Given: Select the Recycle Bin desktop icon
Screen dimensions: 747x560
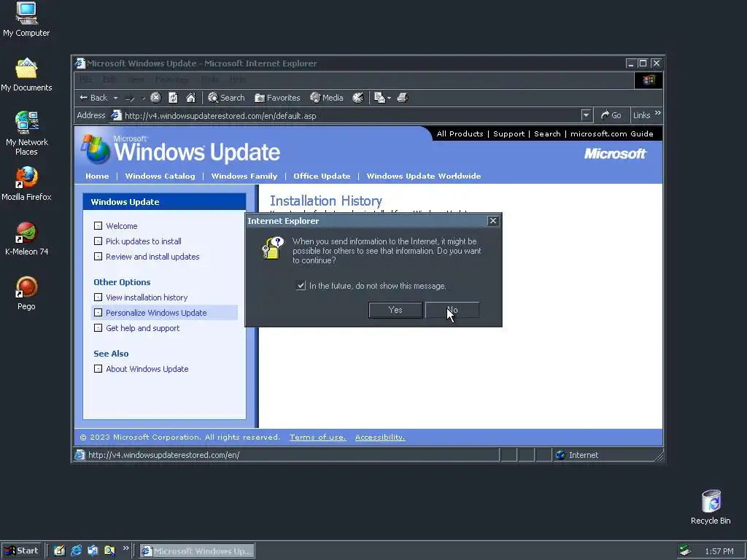Looking at the screenshot, I should [x=711, y=507].
